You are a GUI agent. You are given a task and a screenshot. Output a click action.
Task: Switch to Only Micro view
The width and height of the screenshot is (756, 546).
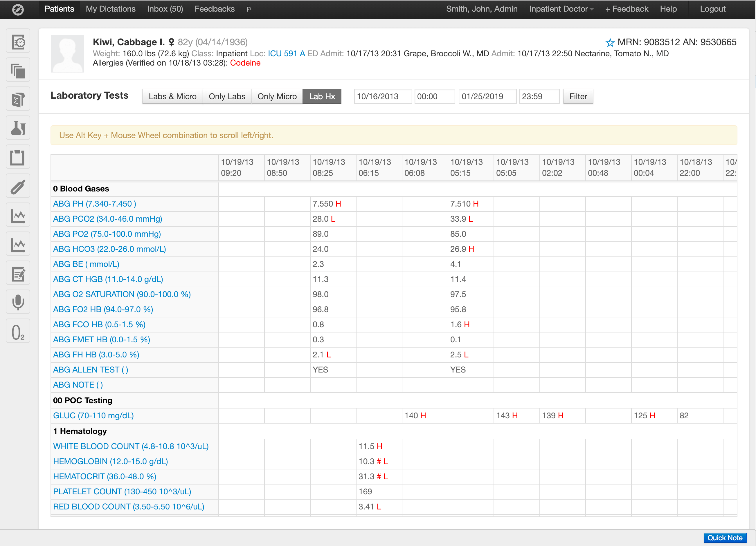[277, 97]
